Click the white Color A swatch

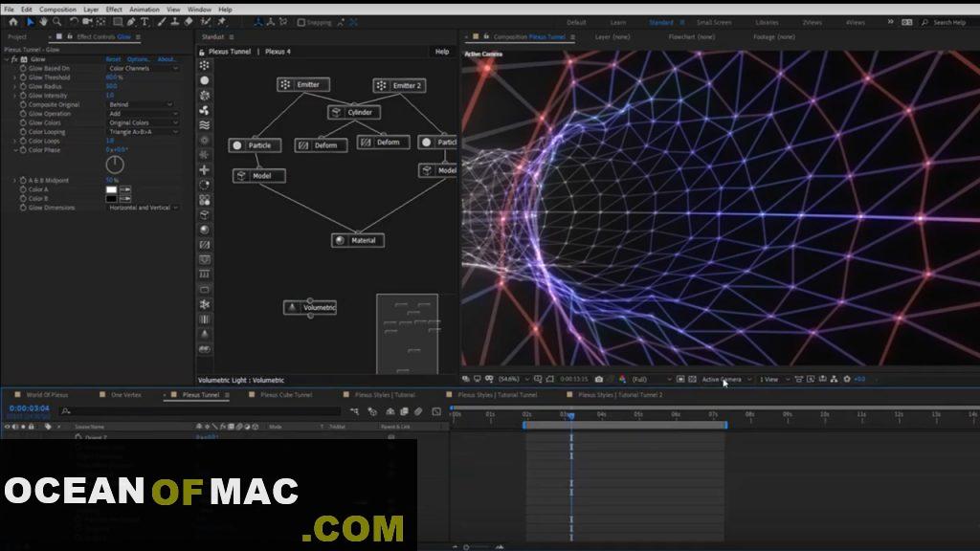tap(111, 189)
